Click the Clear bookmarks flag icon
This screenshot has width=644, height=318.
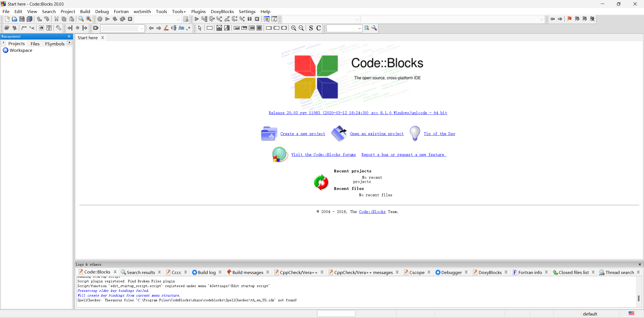(x=592, y=19)
